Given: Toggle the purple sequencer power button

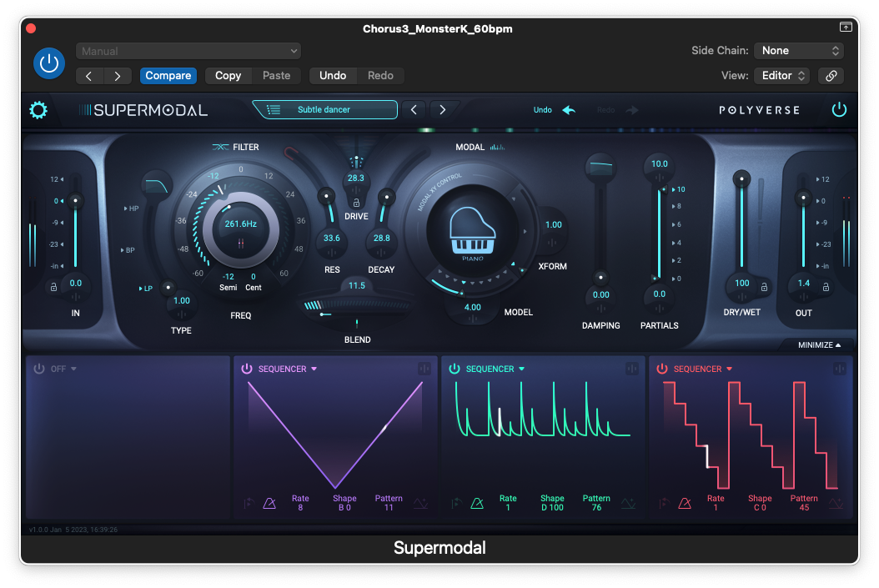Looking at the screenshot, I should click(x=247, y=369).
